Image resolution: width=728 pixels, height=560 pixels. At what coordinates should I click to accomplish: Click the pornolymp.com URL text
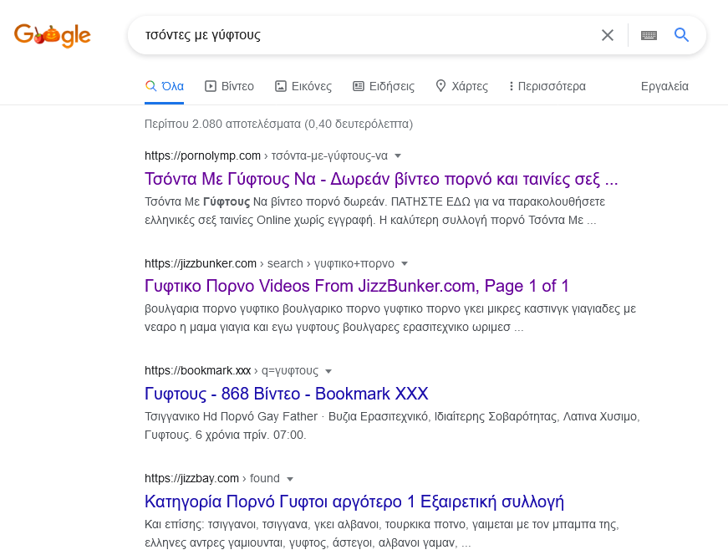(202, 155)
